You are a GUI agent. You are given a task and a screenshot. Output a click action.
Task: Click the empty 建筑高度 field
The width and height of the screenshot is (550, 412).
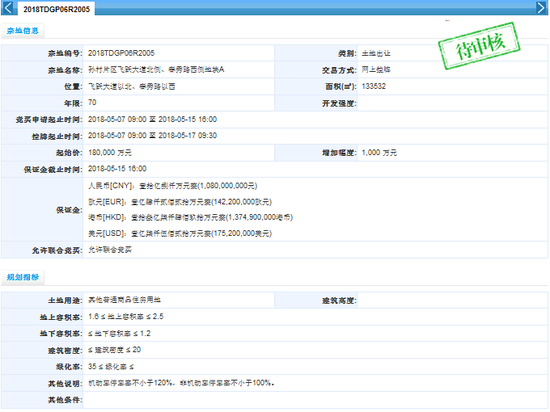click(452, 300)
